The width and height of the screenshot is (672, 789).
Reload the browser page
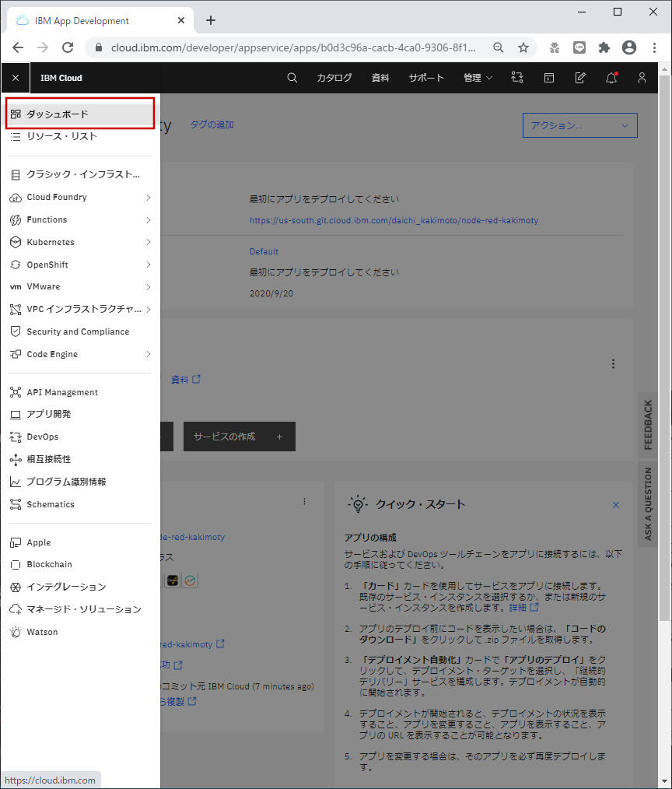[x=68, y=47]
